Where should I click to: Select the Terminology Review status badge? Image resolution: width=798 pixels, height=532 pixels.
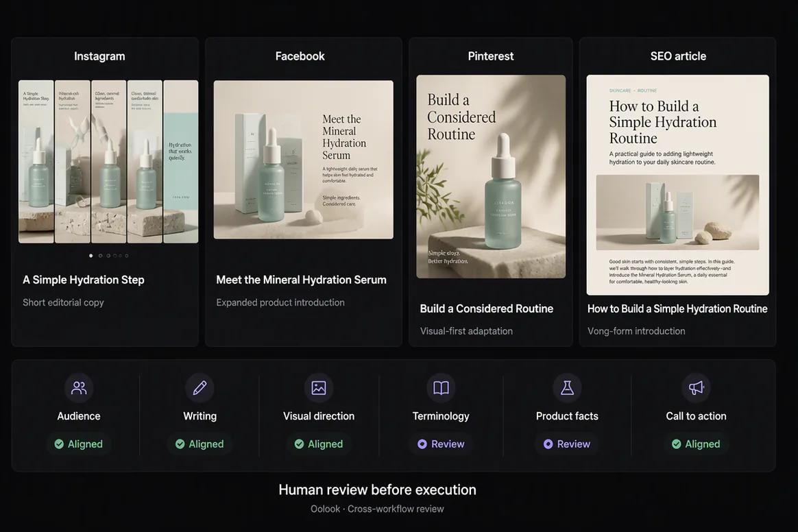441,444
